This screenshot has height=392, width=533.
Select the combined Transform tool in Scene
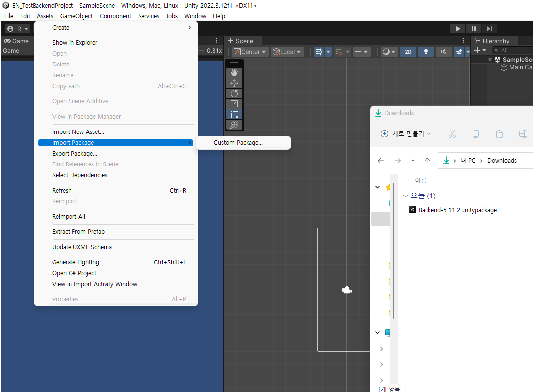pos(234,125)
